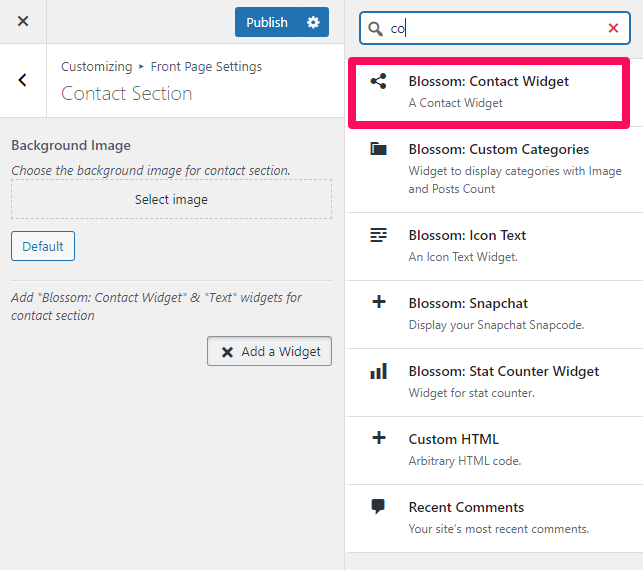Click the Default button

point(43,246)
